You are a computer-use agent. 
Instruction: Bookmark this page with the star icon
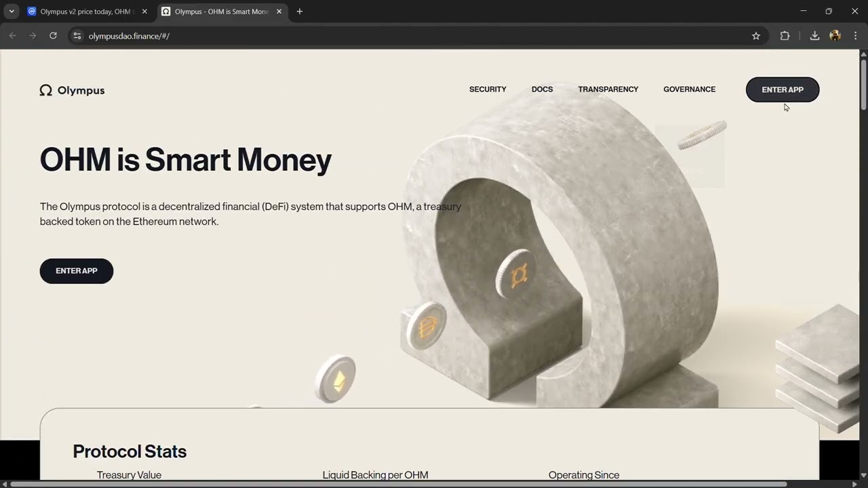click(x=756, y=36)
